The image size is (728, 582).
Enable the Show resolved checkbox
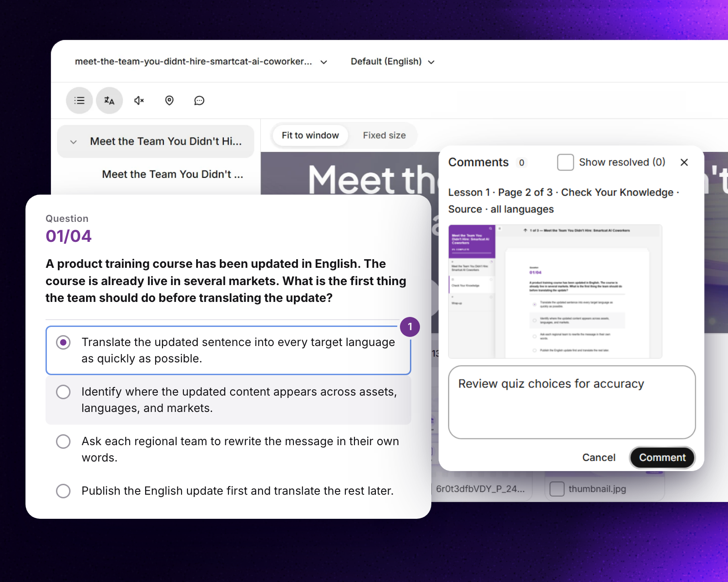(566, 162)
